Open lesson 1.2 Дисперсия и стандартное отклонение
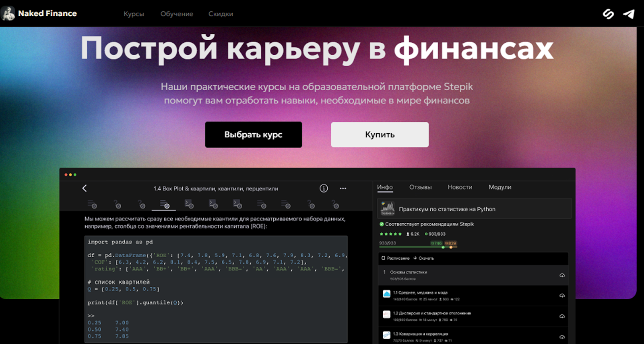This screenshot has height=344, width=644. 473,316
